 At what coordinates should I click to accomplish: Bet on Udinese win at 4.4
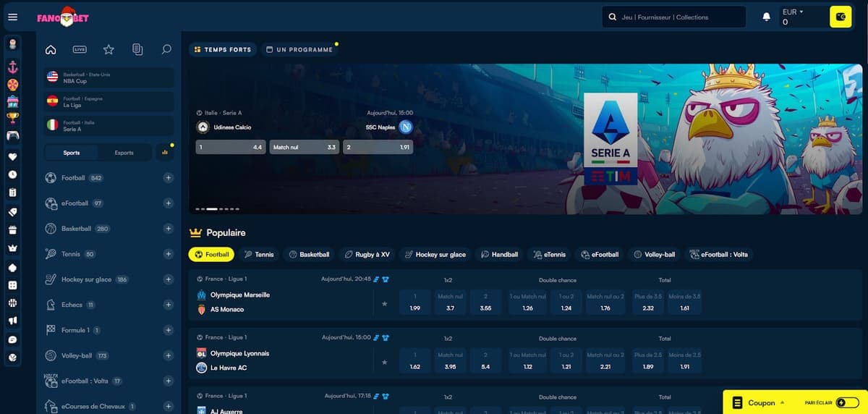pos(230,147)
